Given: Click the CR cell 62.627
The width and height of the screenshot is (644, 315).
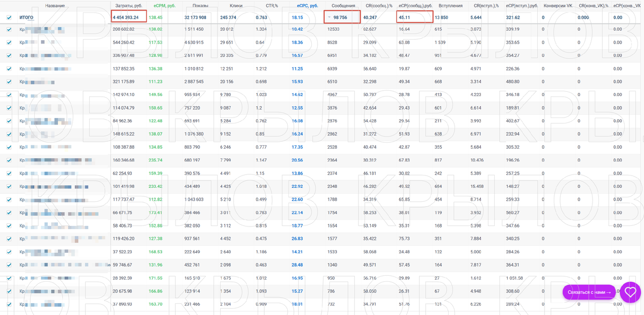Looking at the screenshot, I should [x=369, y=30].
